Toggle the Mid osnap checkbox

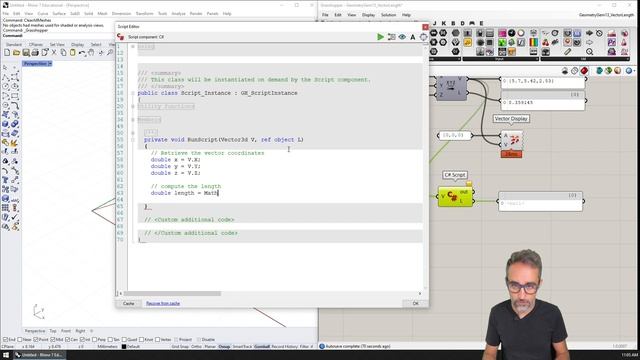tap(52, 340)
